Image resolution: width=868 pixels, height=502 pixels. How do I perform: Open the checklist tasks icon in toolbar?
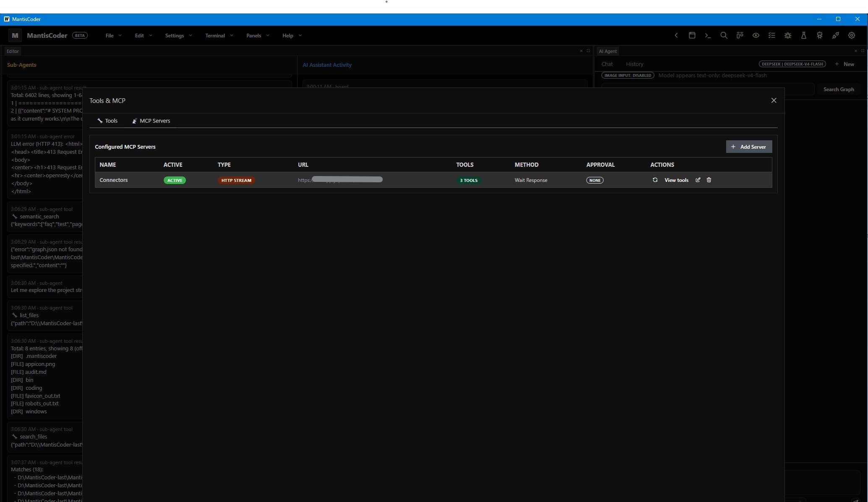[772, 36]
